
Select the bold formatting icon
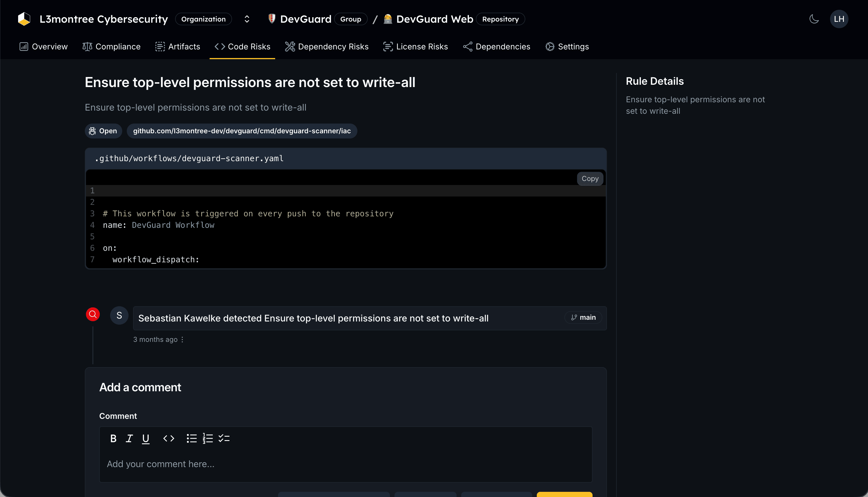(113, 438)
